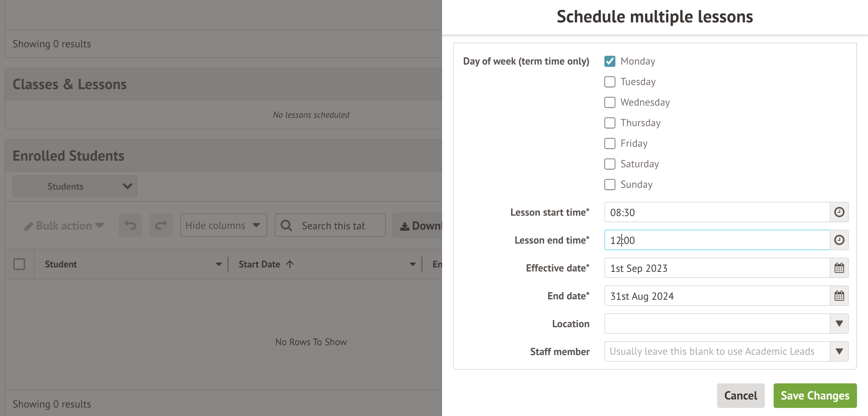Click the redo arrow icon
868x416 pixels.
(x=161, y=225)
